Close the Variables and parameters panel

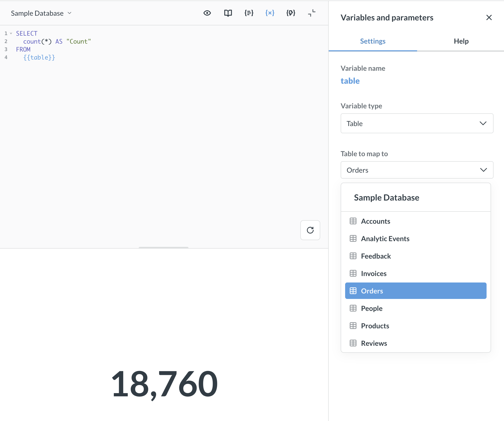pyautogui.click(x=489, y=17)
